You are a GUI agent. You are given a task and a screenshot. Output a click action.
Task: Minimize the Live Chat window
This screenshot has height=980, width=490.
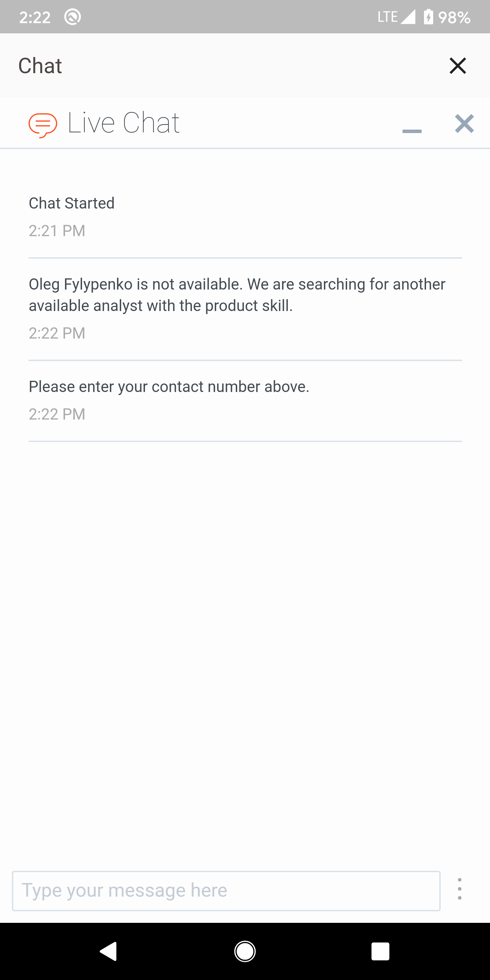click(x=412, y=130)
